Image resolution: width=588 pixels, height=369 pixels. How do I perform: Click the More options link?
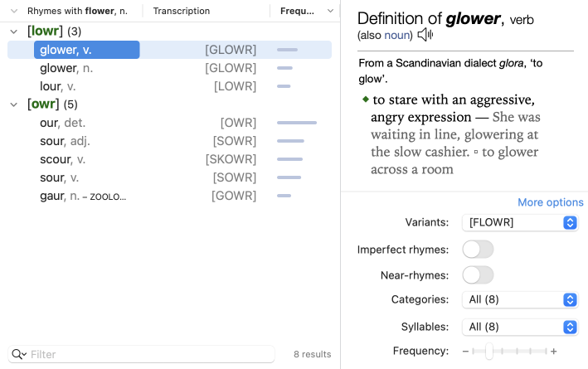coord(550,202)
